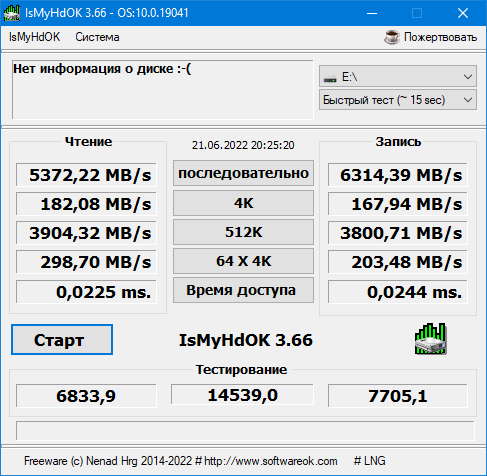Open the IsMyHdOK menu

35,37
